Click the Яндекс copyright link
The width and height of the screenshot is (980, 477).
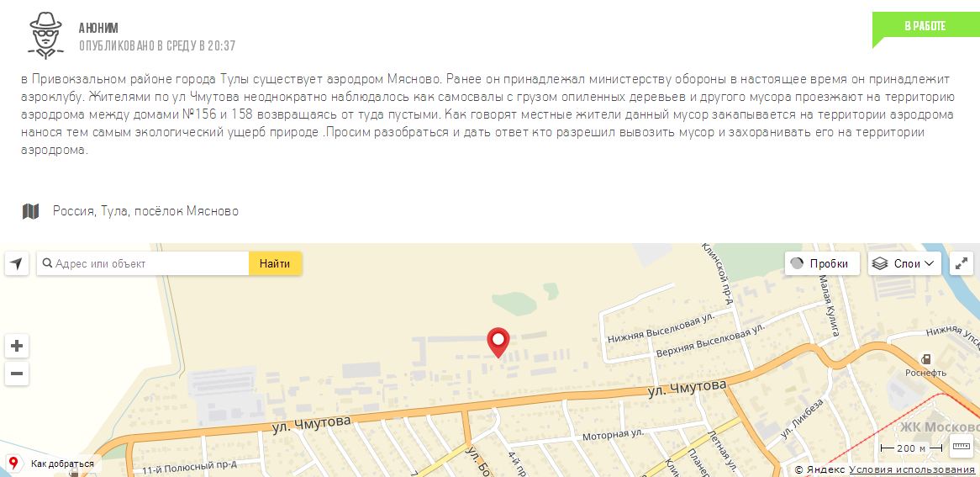click(825, 469)
